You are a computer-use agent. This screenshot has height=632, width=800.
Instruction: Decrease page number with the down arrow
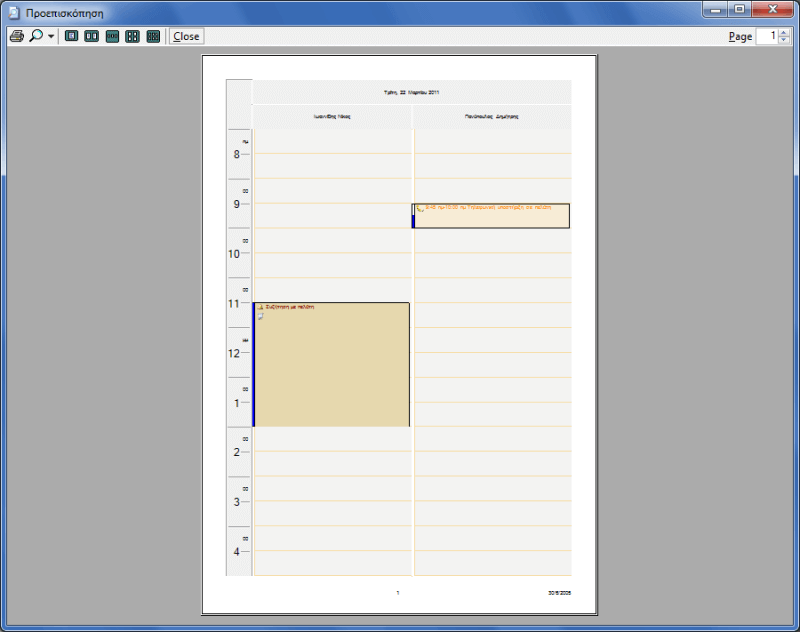[783, 41]
